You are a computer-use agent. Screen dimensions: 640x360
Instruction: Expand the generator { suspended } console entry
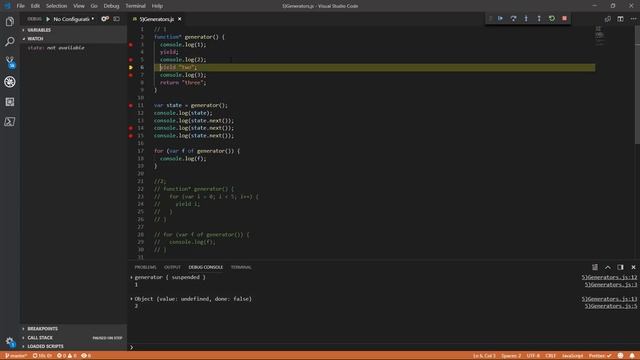coord(131,277)
